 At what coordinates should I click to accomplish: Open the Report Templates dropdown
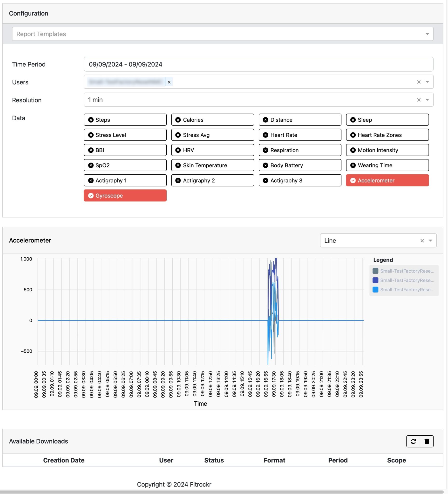pyautogui.click(x=427, y=34)
